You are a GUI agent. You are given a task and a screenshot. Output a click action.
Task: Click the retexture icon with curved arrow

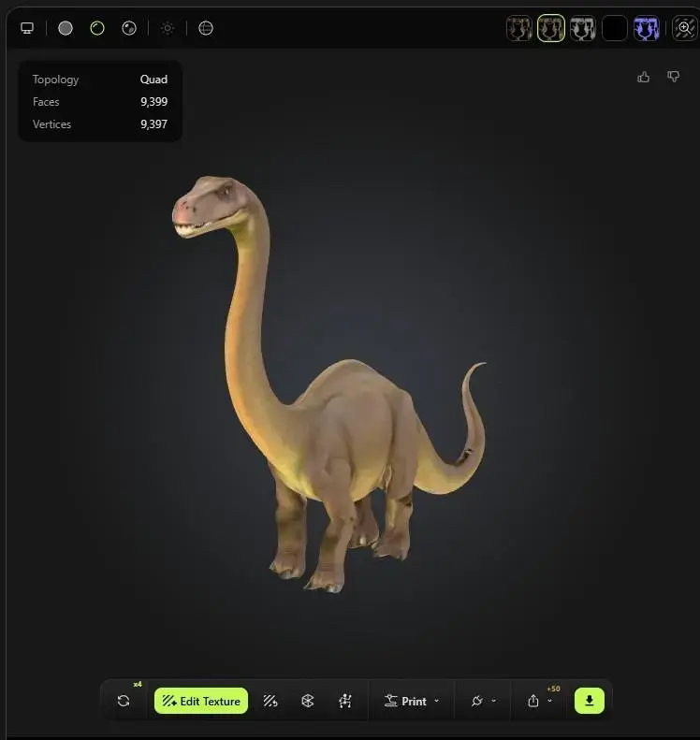270,701
